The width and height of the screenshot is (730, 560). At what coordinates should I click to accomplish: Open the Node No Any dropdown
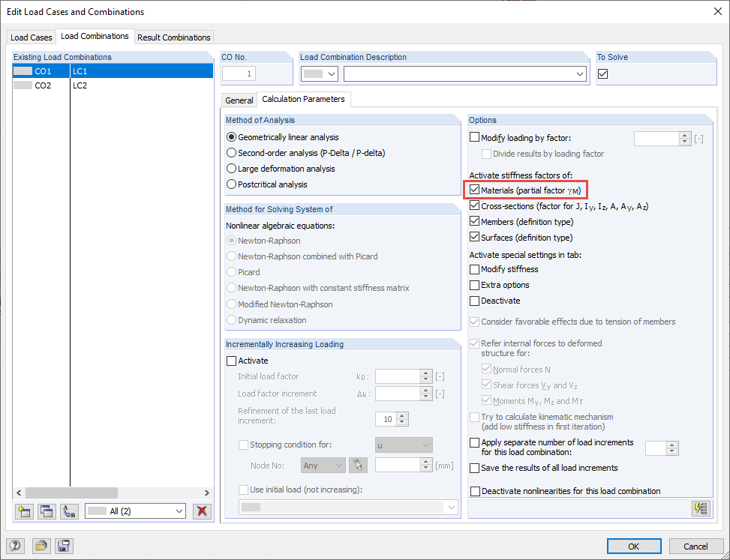(x=323, y=465)
